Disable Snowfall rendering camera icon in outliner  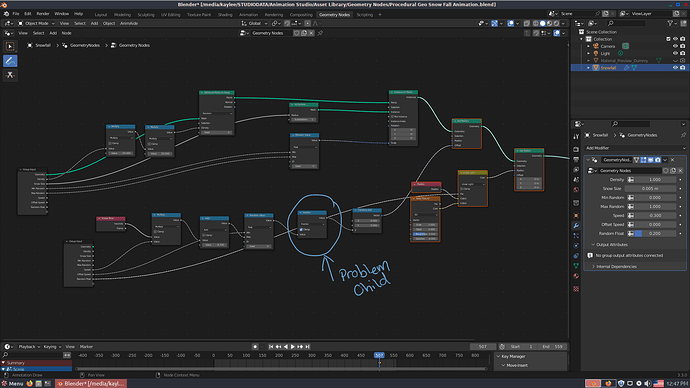coord(683,68)
